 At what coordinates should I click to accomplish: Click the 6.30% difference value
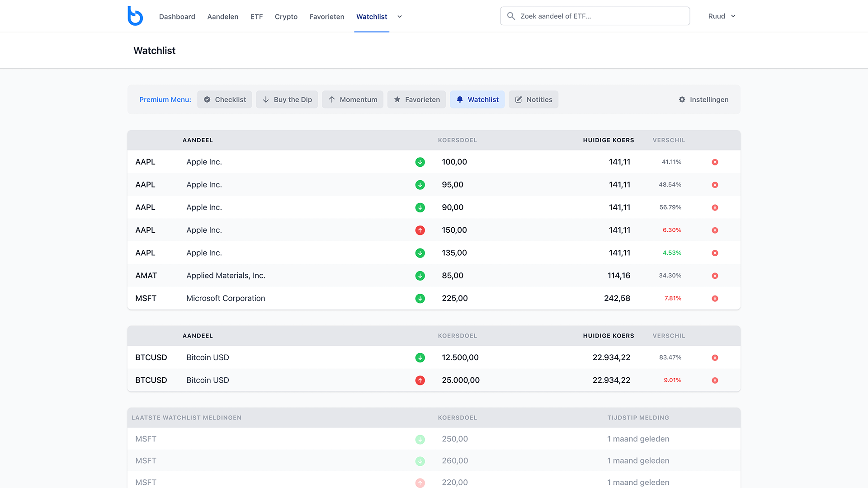672,230
